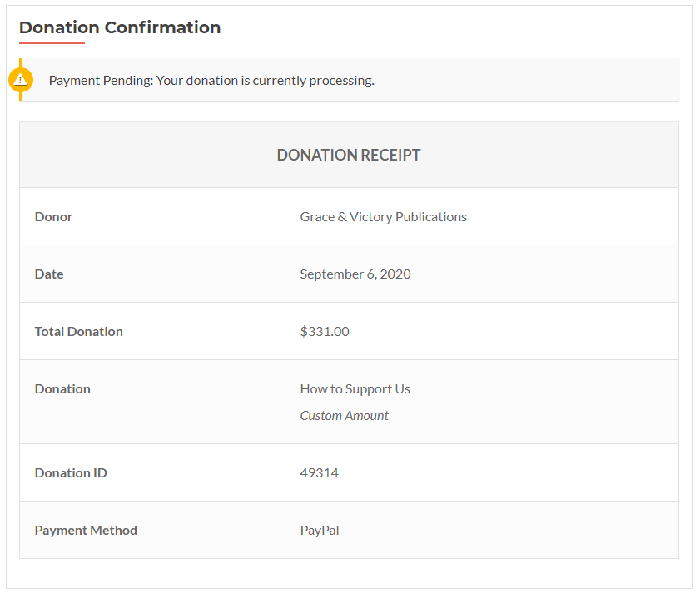The width and height of the screenshot is (700, 598).
Task: Click Grace & Victory Publications donor name
Action: click(x=384, y=217)
